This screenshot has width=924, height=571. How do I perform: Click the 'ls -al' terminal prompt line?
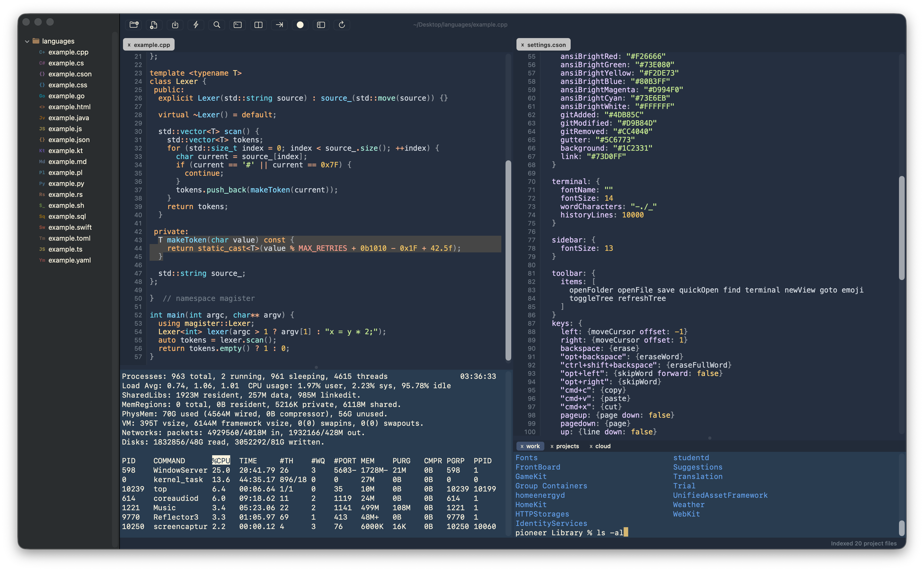571,533
